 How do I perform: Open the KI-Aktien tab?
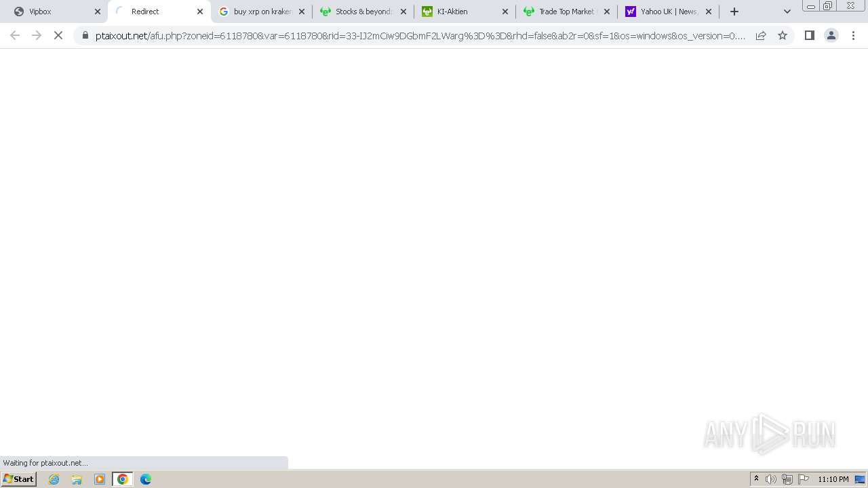click(465, 12)
